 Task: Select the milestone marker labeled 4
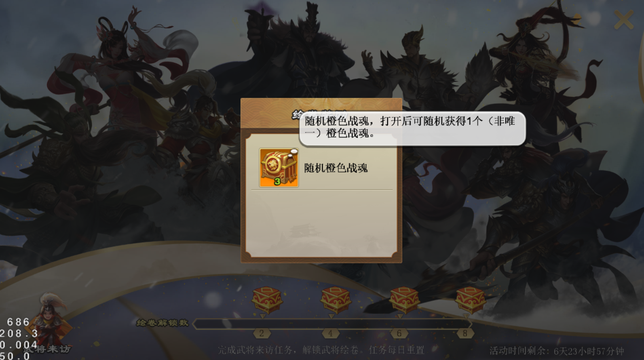(330, 333)
